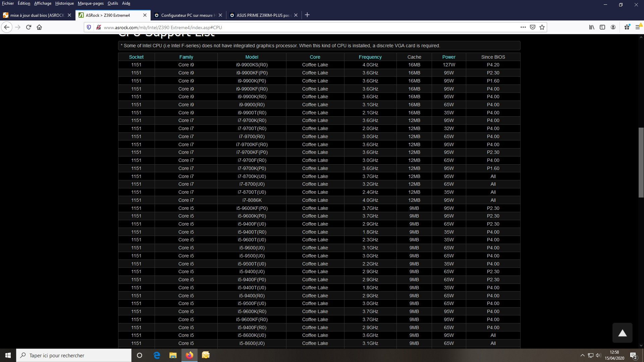Open a new browser tab
The height and width of the screenshot is (362, 644).
(307, 15)
